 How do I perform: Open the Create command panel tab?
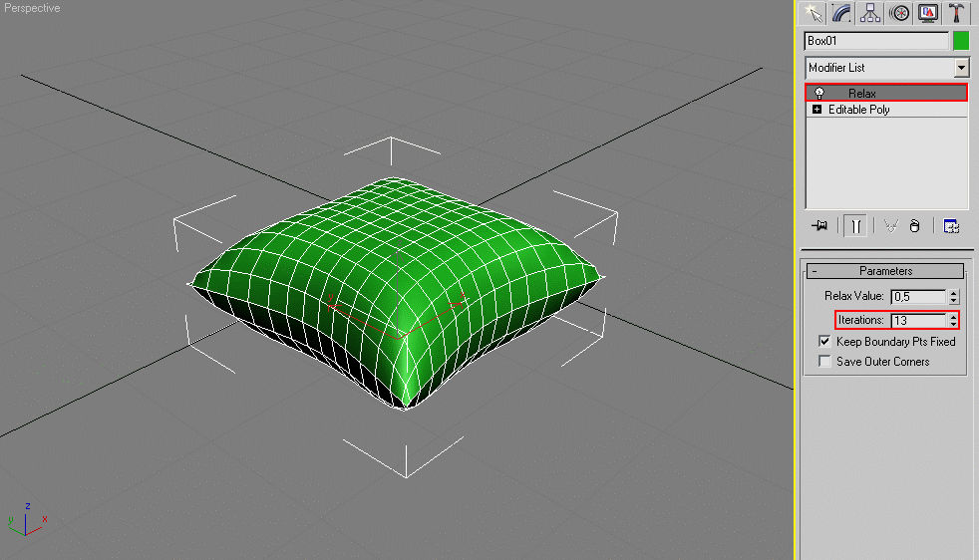(x=813, y=13)
